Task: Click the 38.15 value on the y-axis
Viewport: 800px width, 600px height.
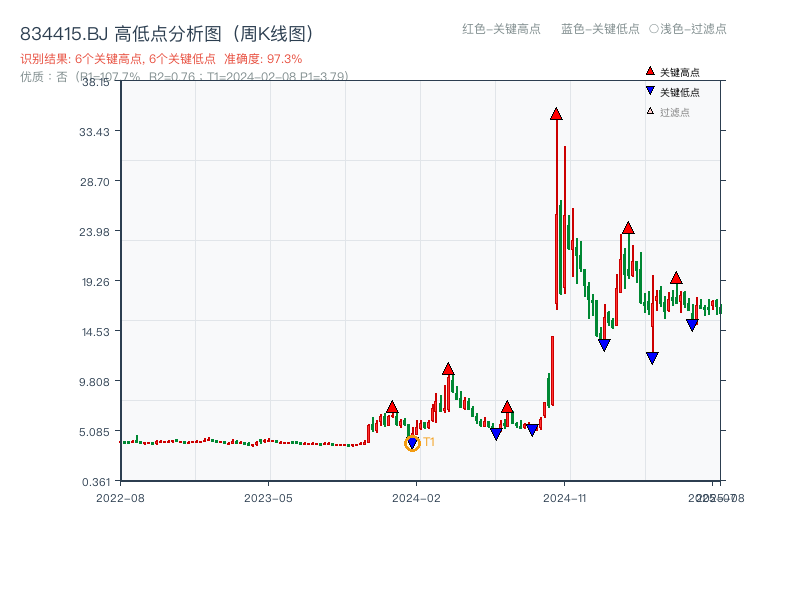Action: (96, 84)
